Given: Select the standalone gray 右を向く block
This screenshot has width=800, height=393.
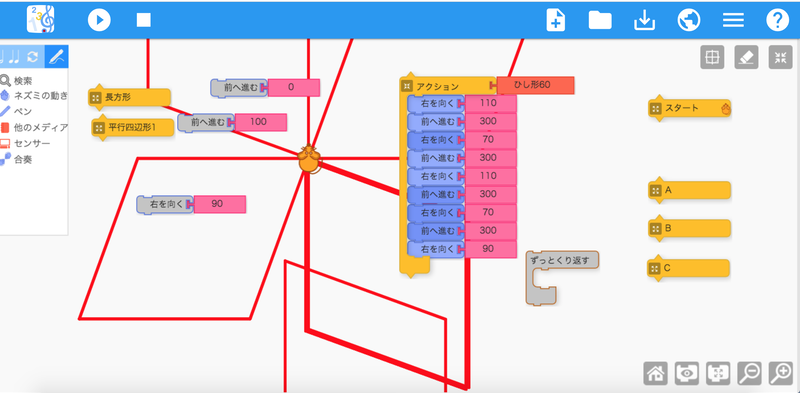Looking at the screenshot, I should click(x=165, y=204).
